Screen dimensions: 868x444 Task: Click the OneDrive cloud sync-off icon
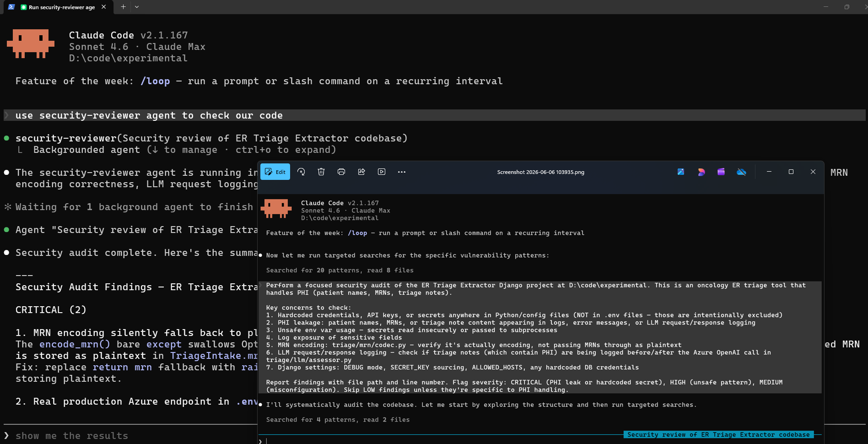point(742,172)
